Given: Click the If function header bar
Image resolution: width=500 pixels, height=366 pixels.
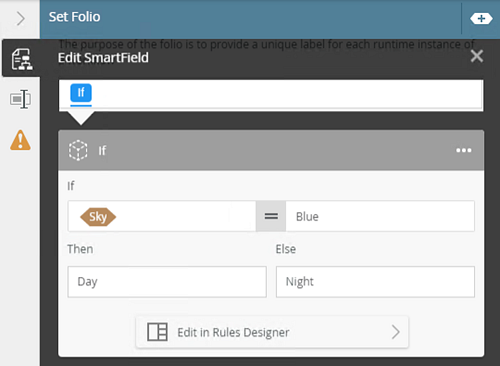Looking at the screenshot, I should point(271,150).
